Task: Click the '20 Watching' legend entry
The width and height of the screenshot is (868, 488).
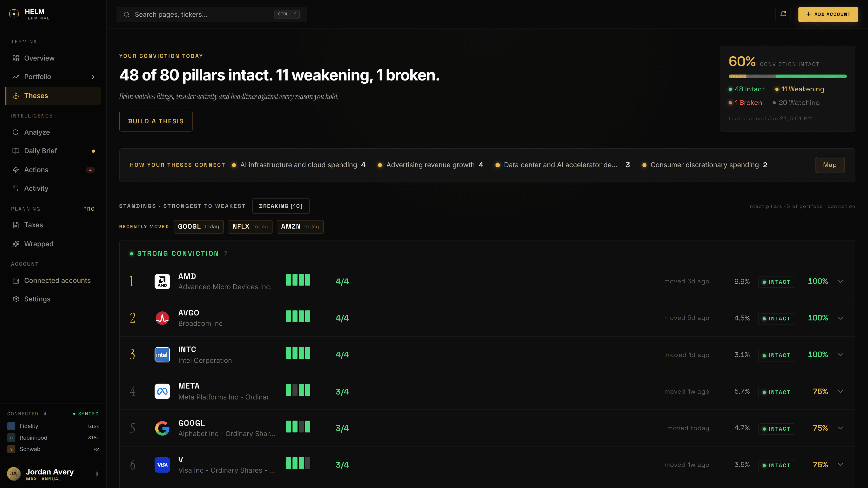Action: tap(796, 103)
